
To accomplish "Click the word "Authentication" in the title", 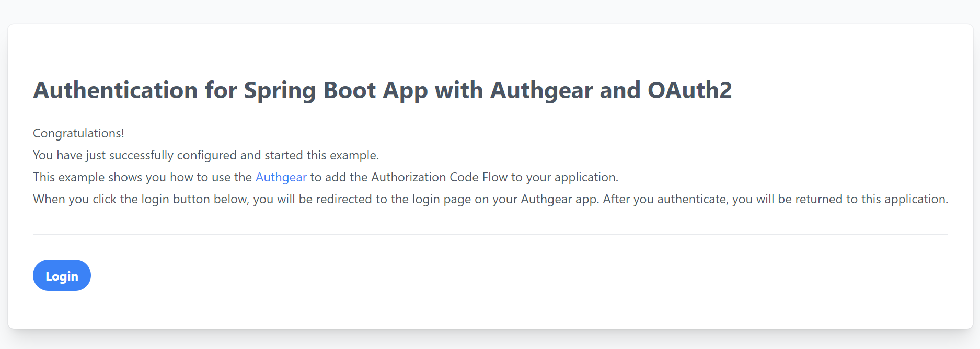I will [116, 90].
